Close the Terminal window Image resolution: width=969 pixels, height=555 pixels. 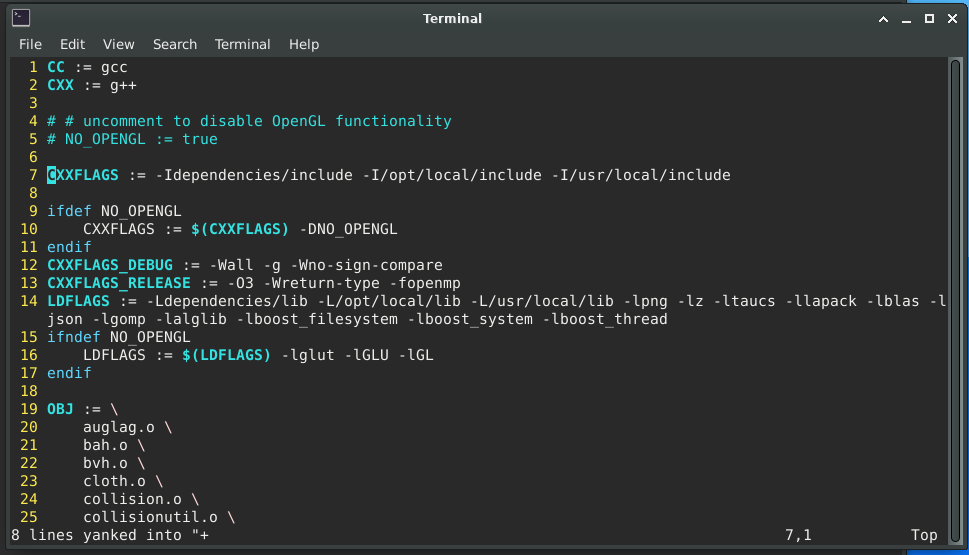[951, 18]
